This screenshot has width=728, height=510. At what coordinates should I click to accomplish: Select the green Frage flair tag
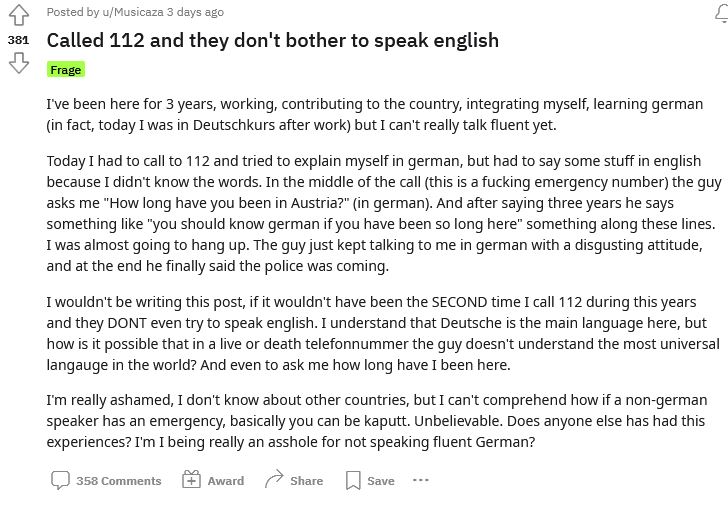pos(66,70)
